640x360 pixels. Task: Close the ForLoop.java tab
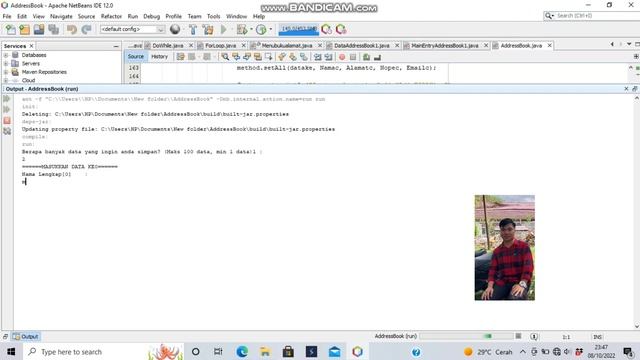point(244,46)
